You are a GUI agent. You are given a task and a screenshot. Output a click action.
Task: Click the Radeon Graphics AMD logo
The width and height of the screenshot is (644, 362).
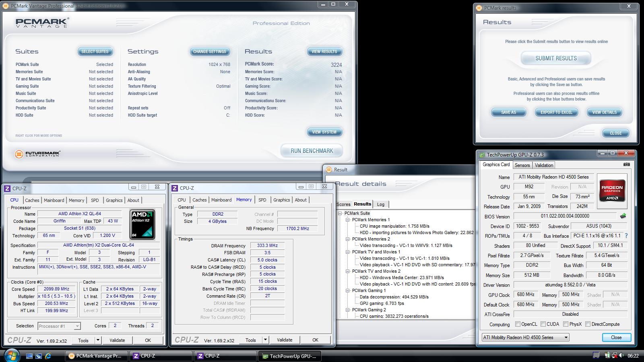tap(612, 191)
